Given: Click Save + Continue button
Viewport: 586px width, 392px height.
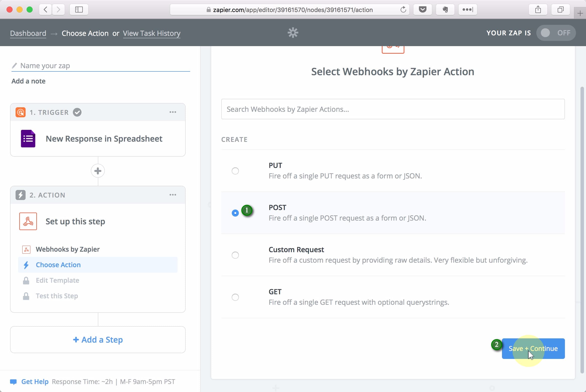Looking at the screenshot, I should [x=533, y=348].
